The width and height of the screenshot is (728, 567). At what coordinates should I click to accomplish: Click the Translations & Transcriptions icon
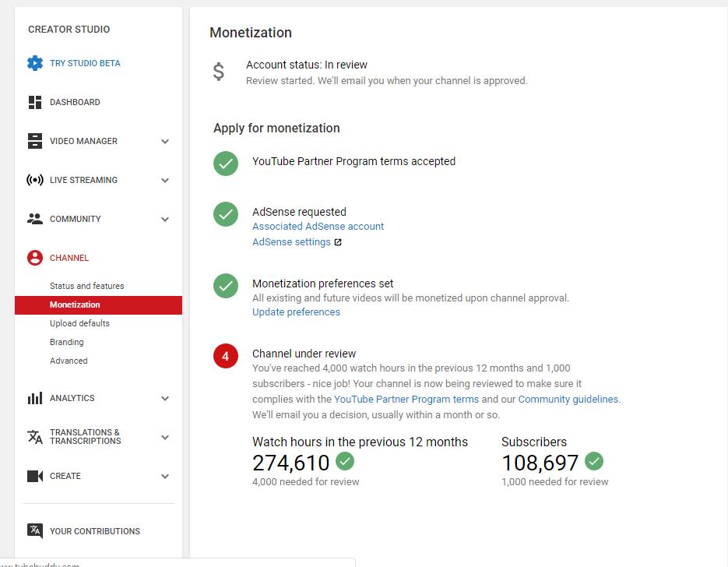coord(35,437)
